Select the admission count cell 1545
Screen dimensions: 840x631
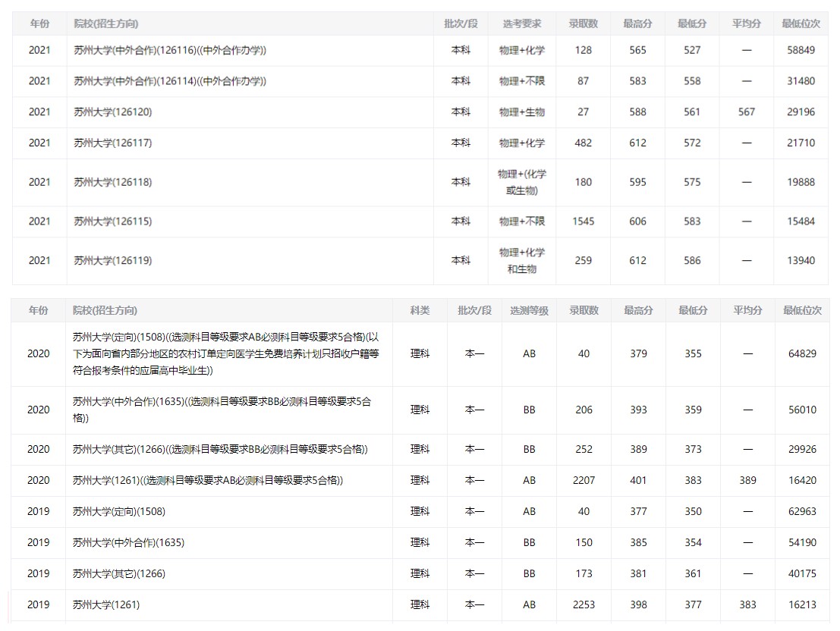[x=584, y=221]
